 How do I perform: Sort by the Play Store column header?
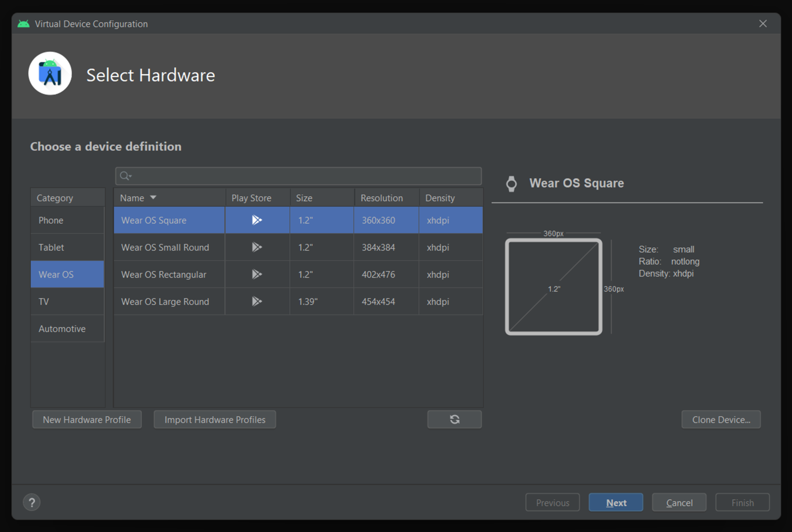point(257,197)
